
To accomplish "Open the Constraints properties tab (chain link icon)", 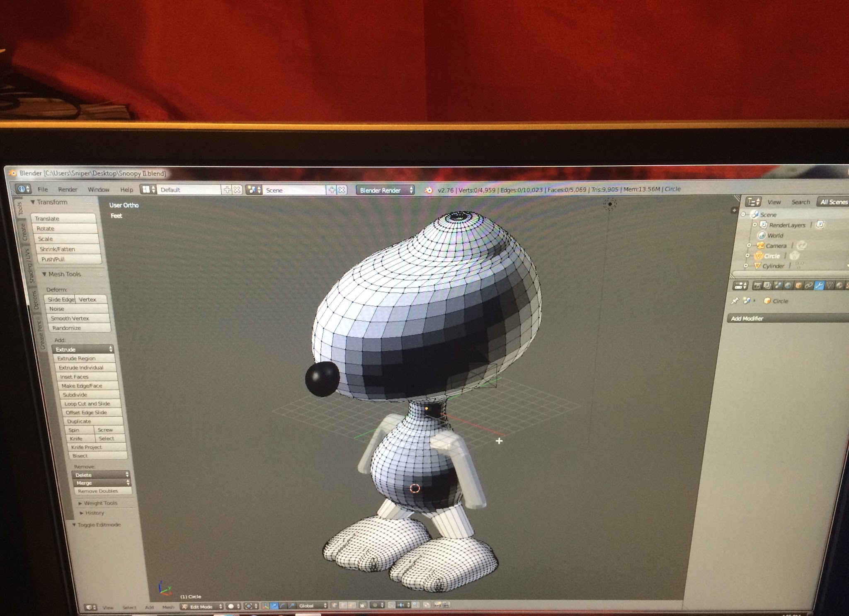I will click(x=809, y=285).
